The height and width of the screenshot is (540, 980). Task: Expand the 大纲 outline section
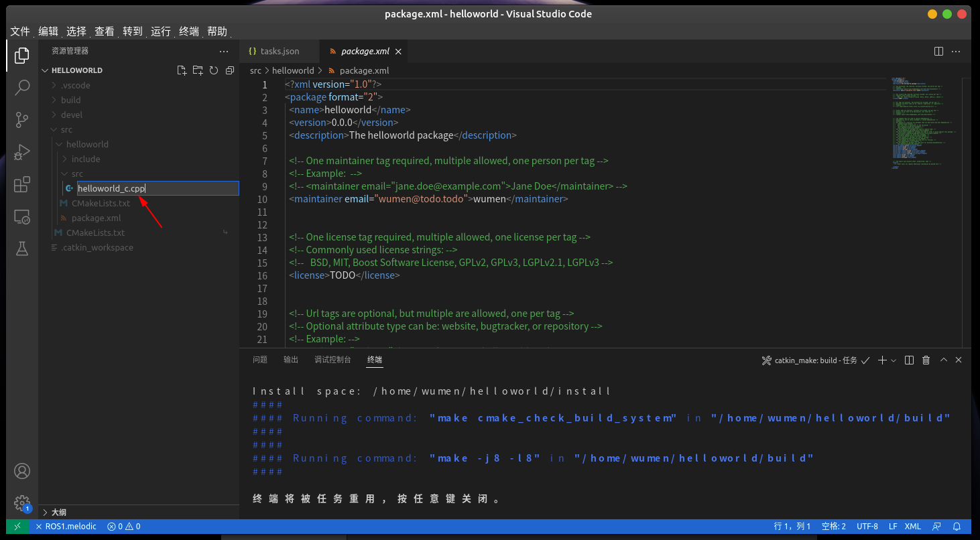pos(59,512)
